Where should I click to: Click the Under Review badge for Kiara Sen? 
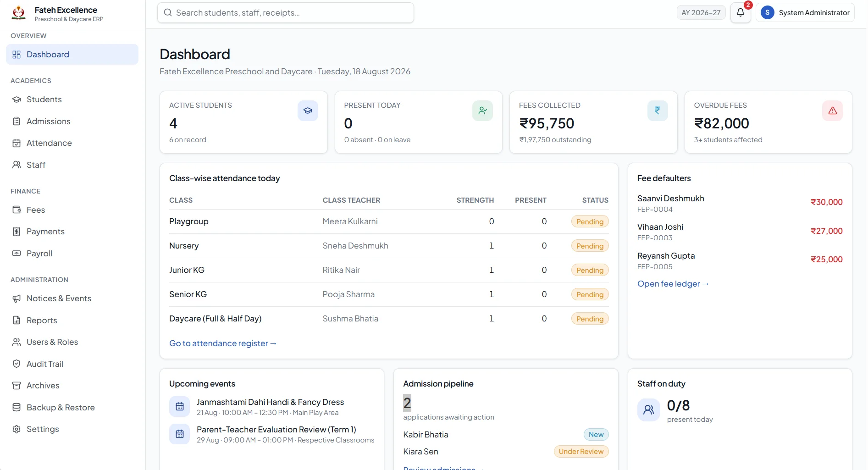[x=581, y=452]
